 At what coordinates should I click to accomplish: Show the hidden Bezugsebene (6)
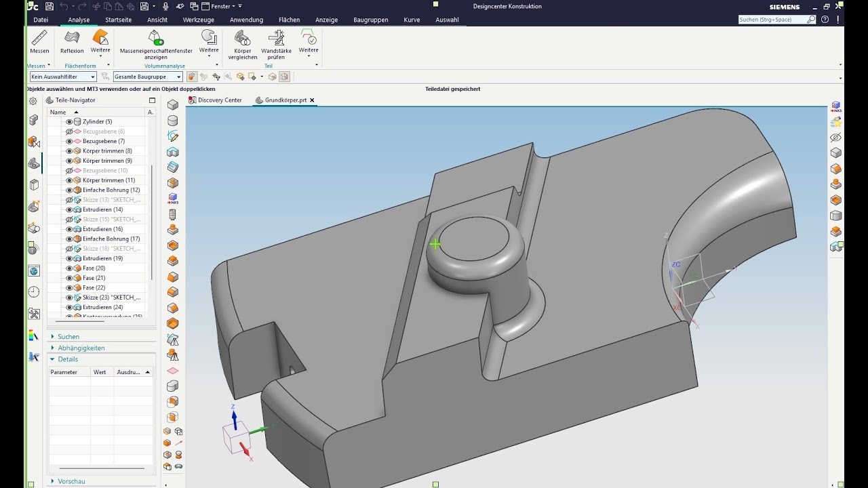click(69, 131)
